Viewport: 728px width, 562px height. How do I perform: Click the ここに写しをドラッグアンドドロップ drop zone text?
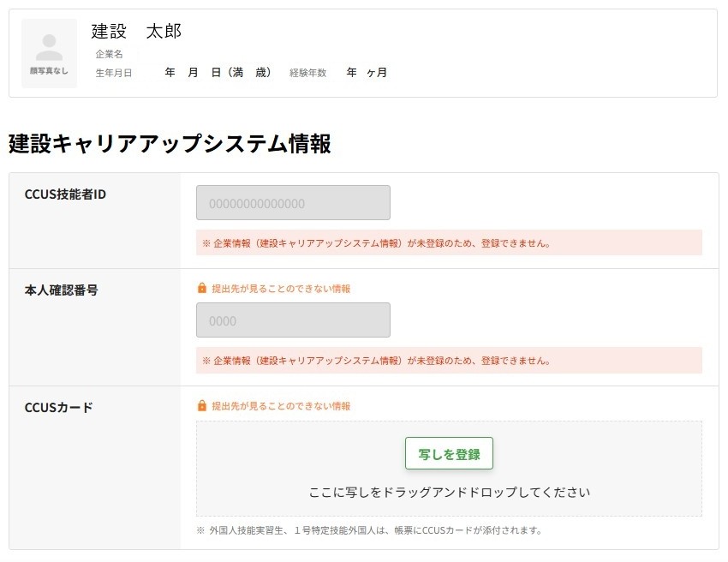pyautogui.click(x=449, y=493)
